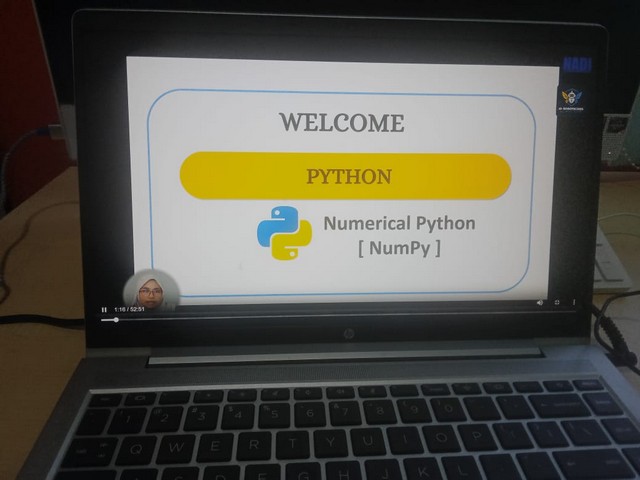
Task: Mute the video using the volume icon
Action: tap(540, 302)
